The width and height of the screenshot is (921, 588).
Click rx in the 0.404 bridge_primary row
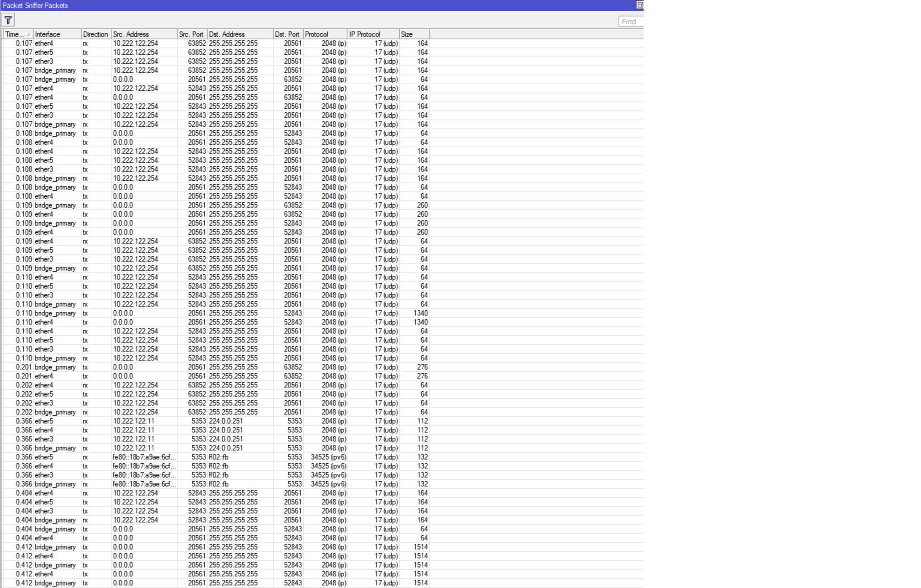pyautogui.click(x=85, y=520)
